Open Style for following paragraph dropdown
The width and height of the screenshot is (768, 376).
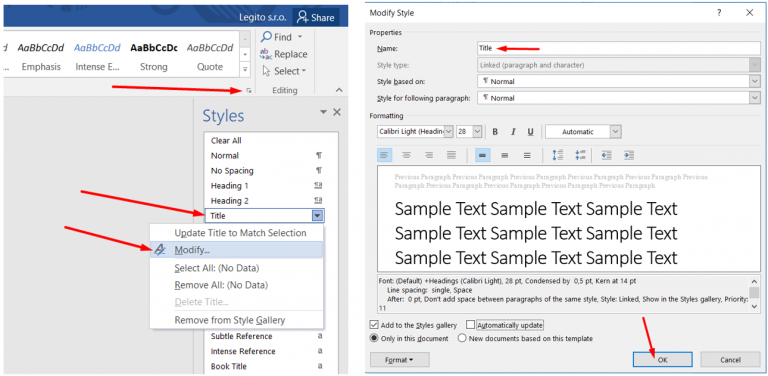[x=754, y=98]
